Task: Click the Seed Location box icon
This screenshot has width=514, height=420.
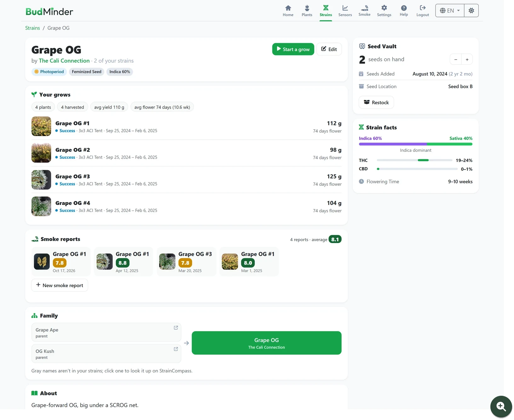Action: [x=361, y=86]
